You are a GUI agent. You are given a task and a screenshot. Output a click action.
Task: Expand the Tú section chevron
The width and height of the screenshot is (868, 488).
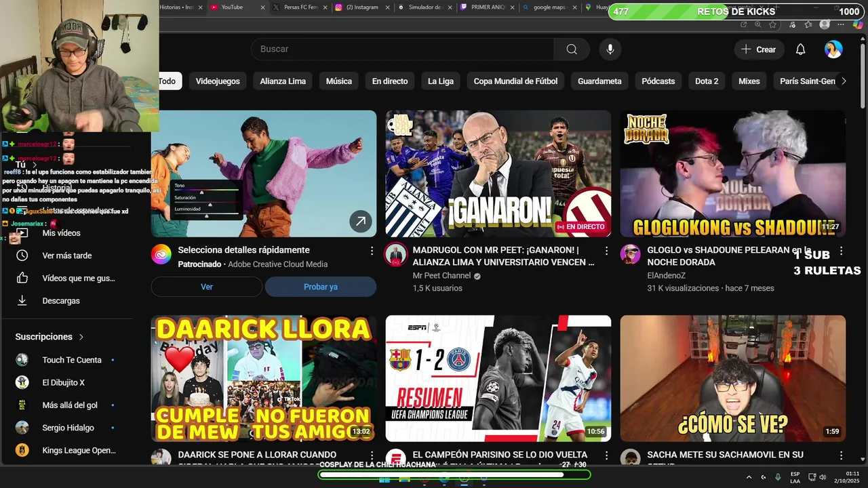pyautogui.click(x=35, y=165)
